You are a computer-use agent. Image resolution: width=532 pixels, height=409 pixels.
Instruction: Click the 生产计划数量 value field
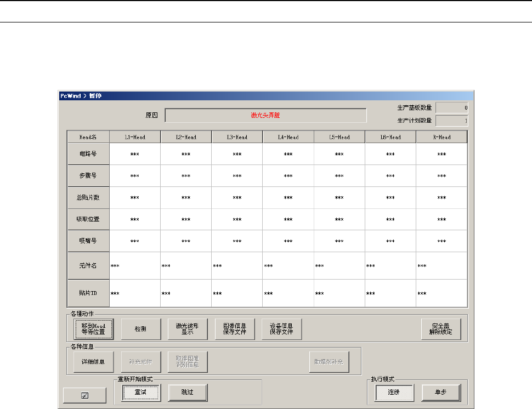452,120
